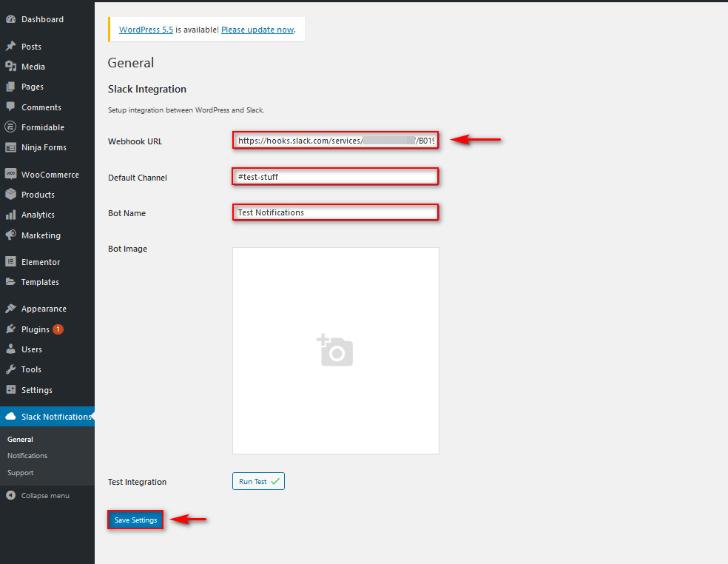Click the Settings sliders icon
Screen dimensions: 728x564
[10, 390]
